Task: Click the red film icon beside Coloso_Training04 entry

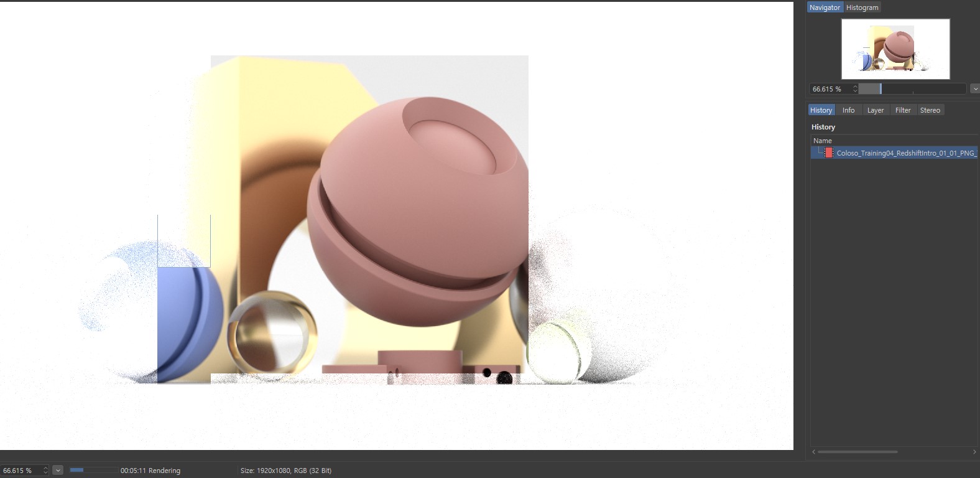Action: [828, 153]
